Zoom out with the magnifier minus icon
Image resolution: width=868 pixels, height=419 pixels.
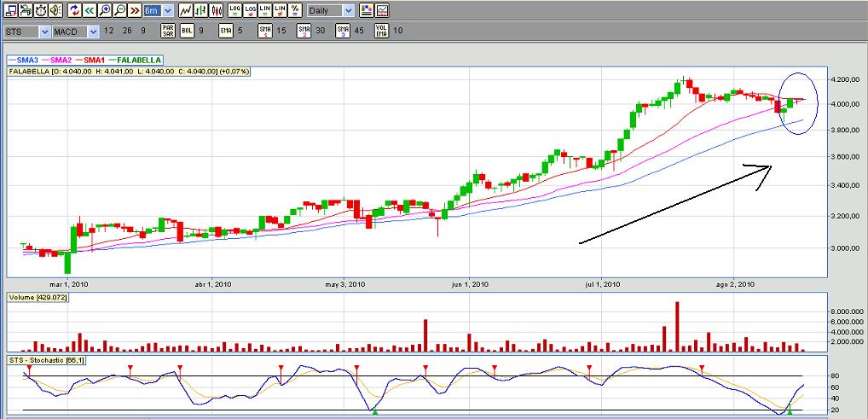pyautogui.click(x=119, y=11)
